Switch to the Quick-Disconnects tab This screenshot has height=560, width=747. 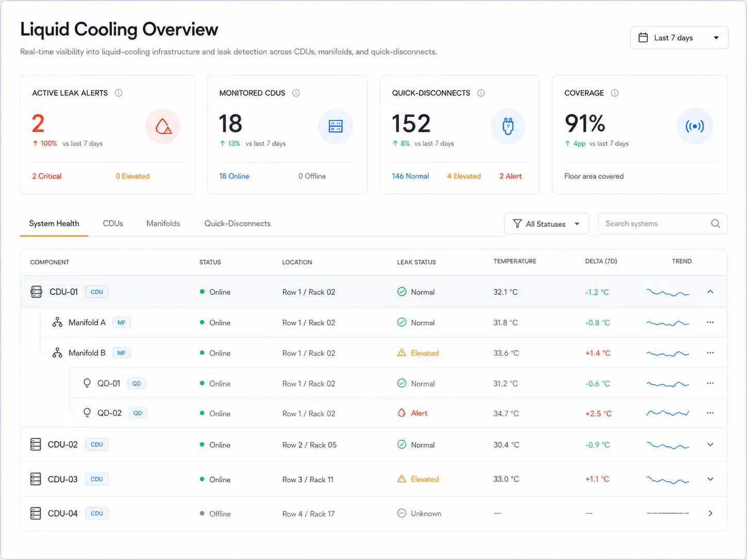(x=237, y=223)
